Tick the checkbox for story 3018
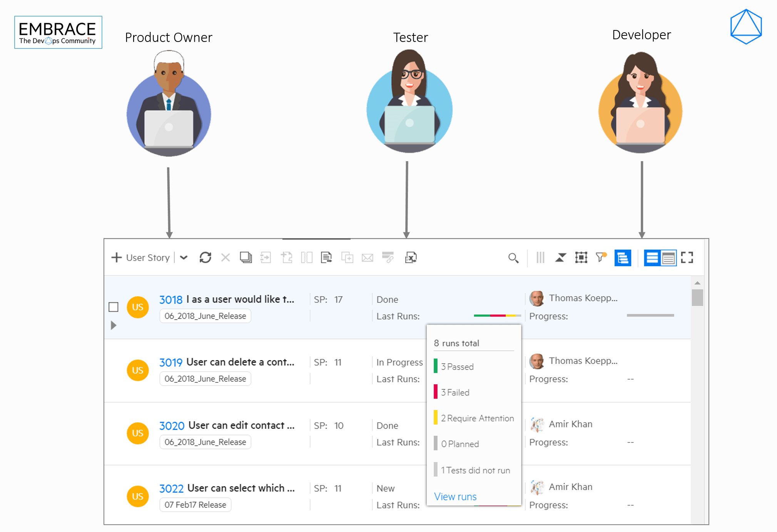This screenshot has height=532, width=777. coord(114,307)
